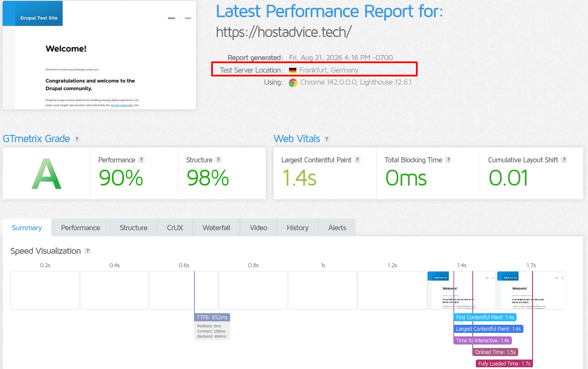This screenshot has height=369, width=588.
Task: Click the GTmetrix Grade help icon
Action: pos(77,139)
